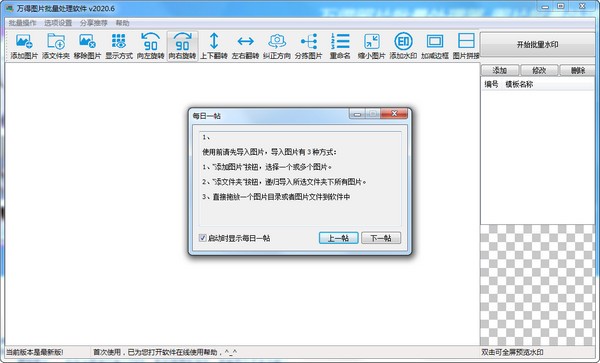Screen dimensions: 600x363
Task: Click the 纠正方向 correct orientation icon
Action: pyautogui.click(x=277, y=46)
